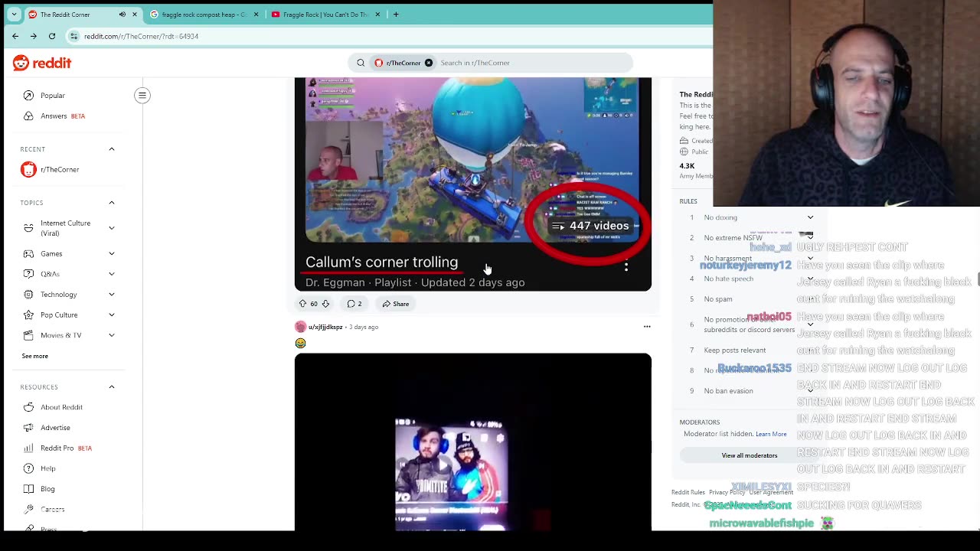Open site info icon in address bar
This screenshot has width=980, height=551.
(73, 36)
